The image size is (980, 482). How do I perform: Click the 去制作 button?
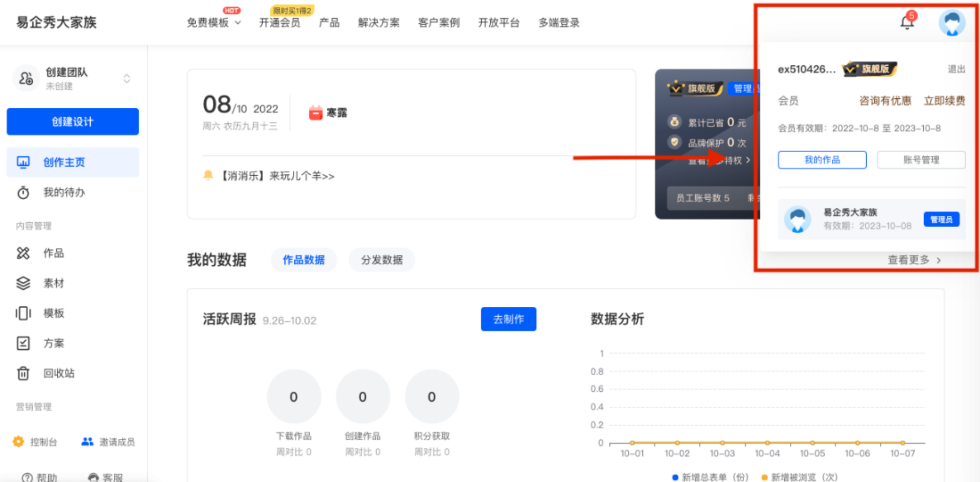(x=508, y=319)
